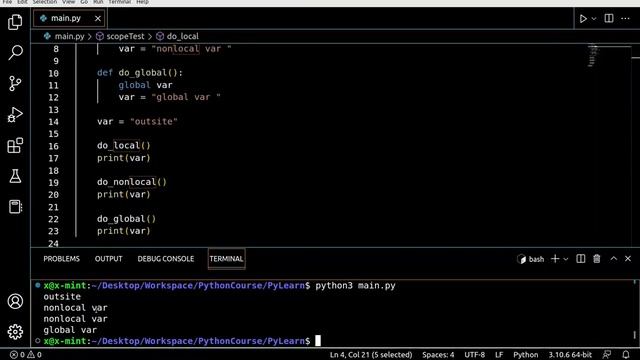Switch to the OUTPUT panel tab
This screenshot has height=360, width=640.
coord(109,259)
